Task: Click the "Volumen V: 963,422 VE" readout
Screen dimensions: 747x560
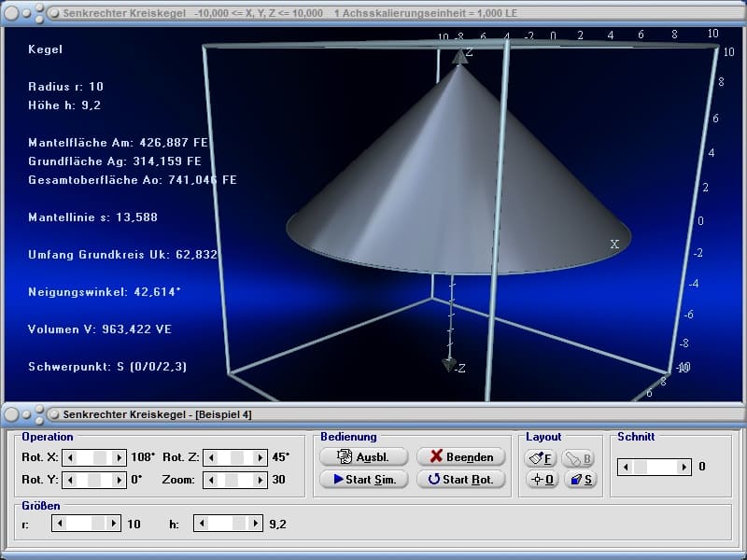Action: (100, 329)
